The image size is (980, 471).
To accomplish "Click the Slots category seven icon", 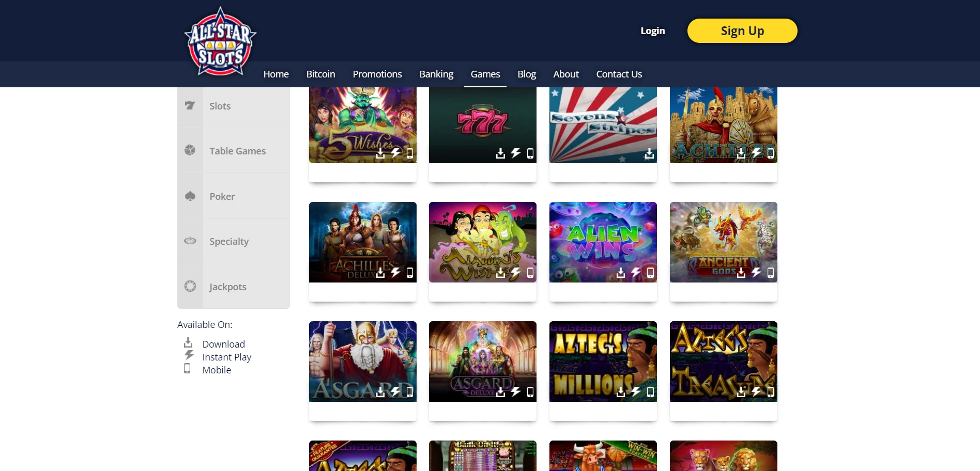I will 190,105.
